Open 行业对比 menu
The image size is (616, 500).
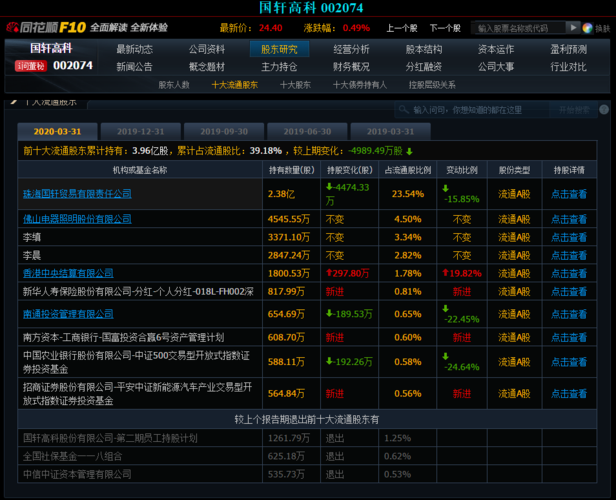click(568, 67)
